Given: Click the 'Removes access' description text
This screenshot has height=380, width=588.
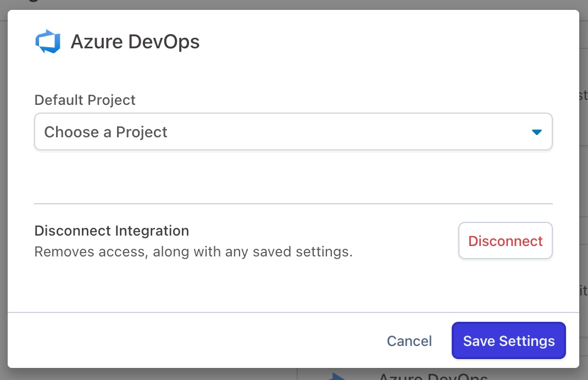Looking at the screenshot, I should point(193,252).
